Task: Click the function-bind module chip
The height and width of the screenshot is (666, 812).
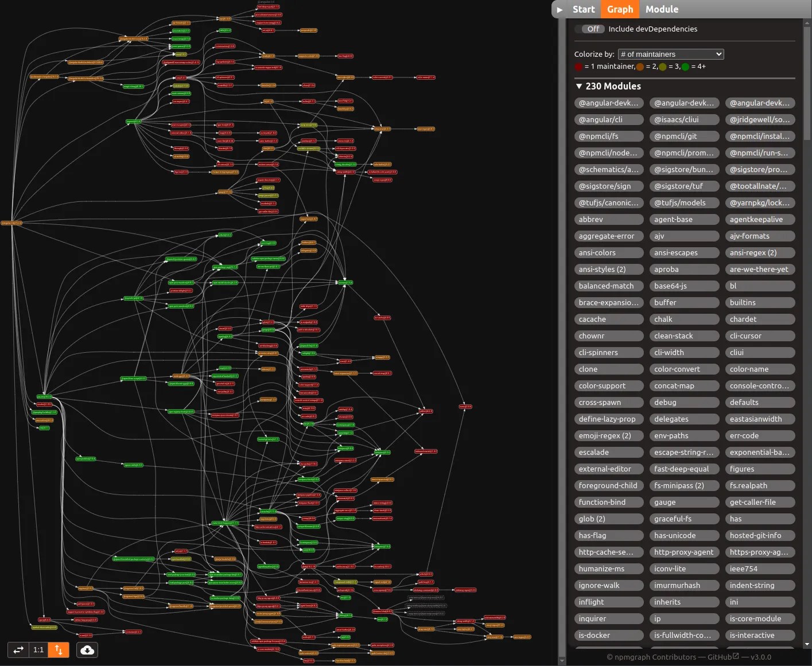Action: (609, 502)
